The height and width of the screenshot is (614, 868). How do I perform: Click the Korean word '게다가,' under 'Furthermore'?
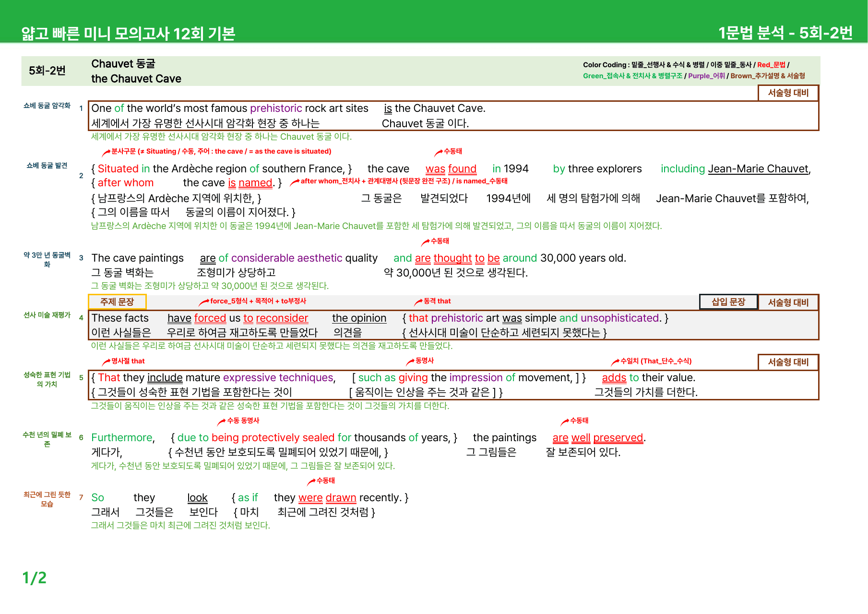point(107,452)
